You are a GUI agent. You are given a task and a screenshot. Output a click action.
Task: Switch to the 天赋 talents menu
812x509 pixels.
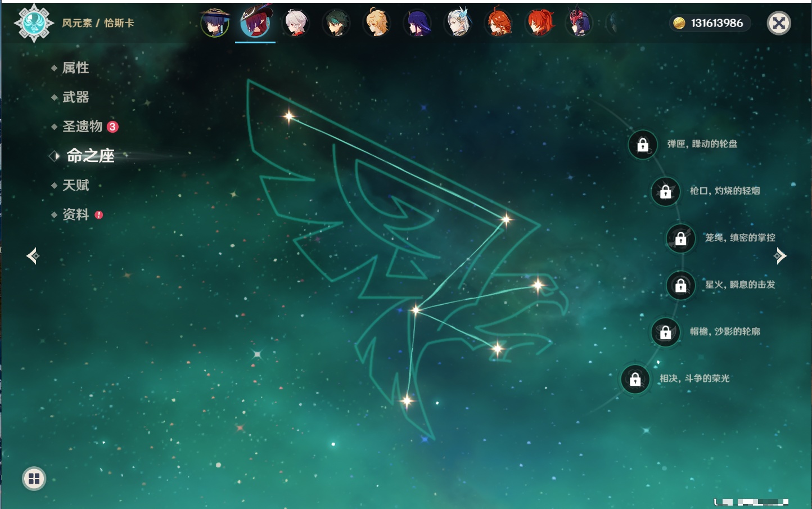coord(76,185)
